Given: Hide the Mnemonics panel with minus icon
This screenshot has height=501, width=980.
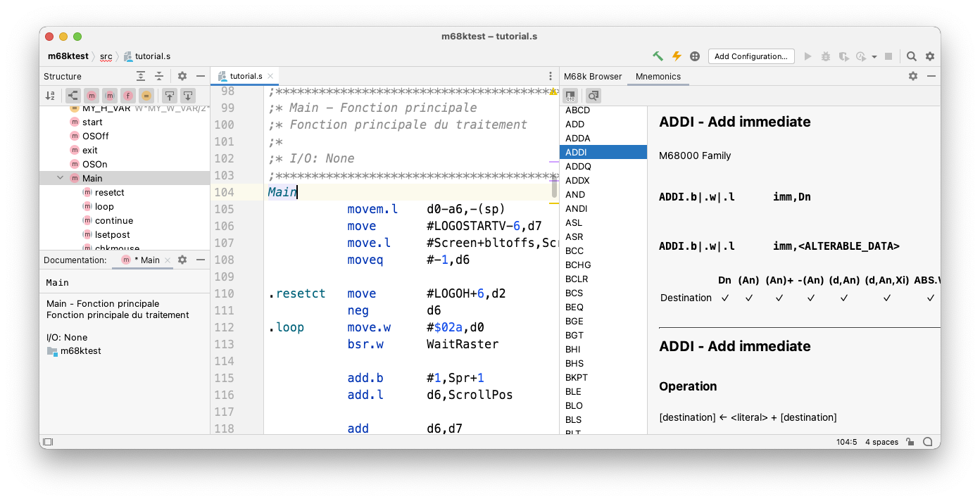Looking at the screenshot, I should (x=931, y=76).
